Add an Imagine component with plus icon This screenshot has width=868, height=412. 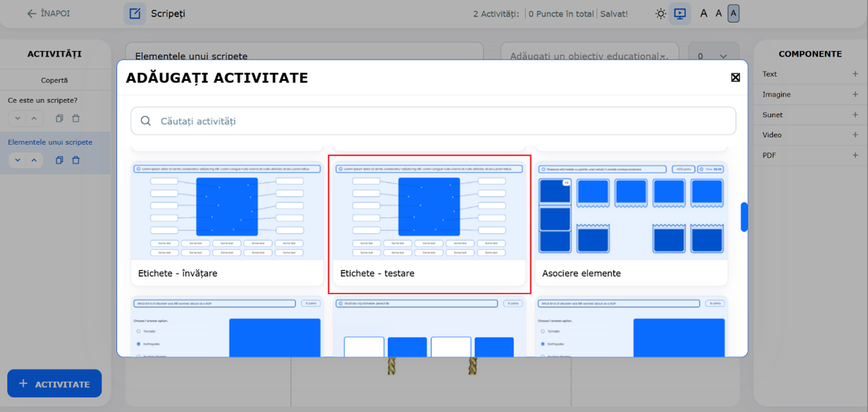[855, 94]
